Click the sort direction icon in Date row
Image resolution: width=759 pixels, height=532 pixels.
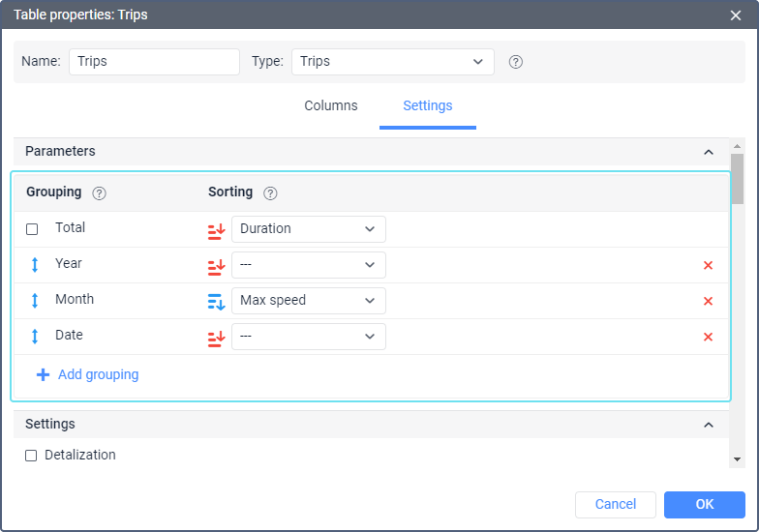point(216,337)
